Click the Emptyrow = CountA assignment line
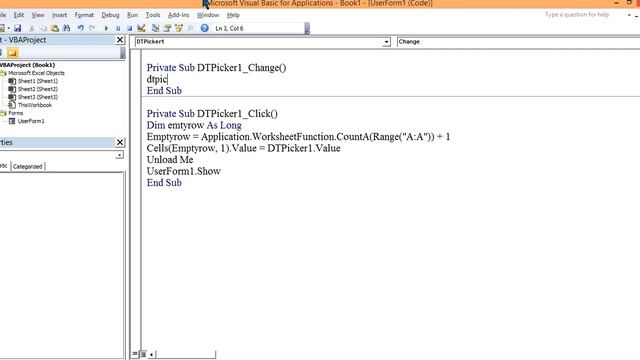This screenshot has height=360, width=640. point(298,136)
